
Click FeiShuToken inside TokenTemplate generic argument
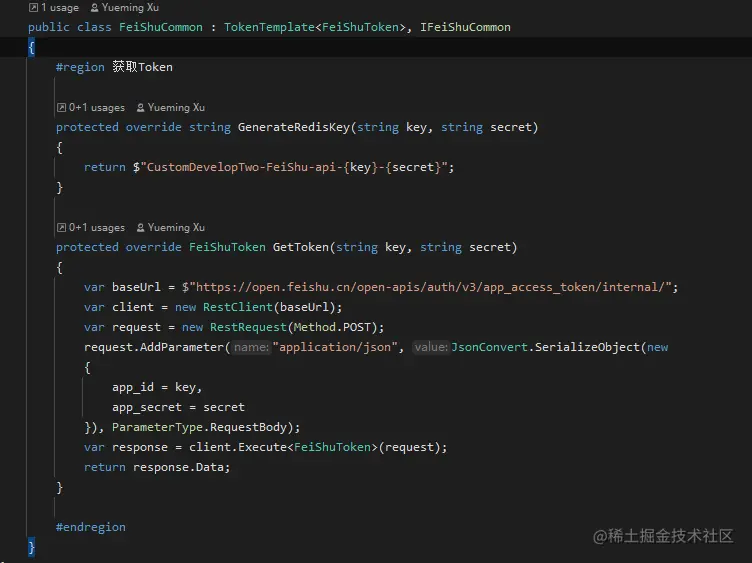pyautogui.click(x=360, y=27)
